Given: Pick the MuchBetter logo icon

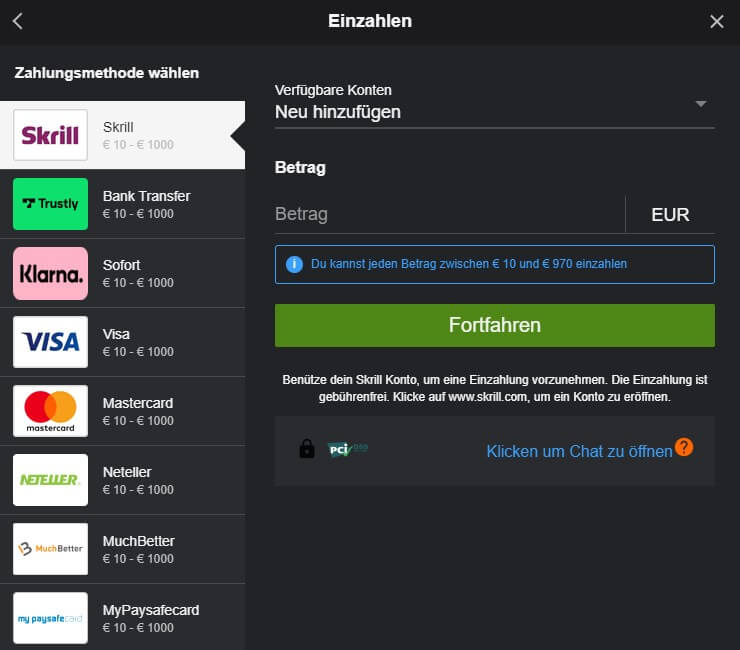Looking at the screenshot, I should [x=50, y=549].
